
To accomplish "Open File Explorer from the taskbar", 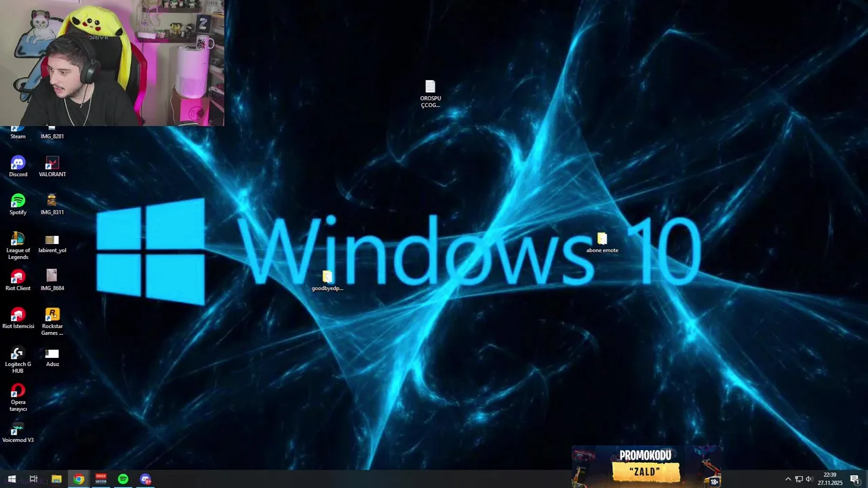I will coord(56,479).
